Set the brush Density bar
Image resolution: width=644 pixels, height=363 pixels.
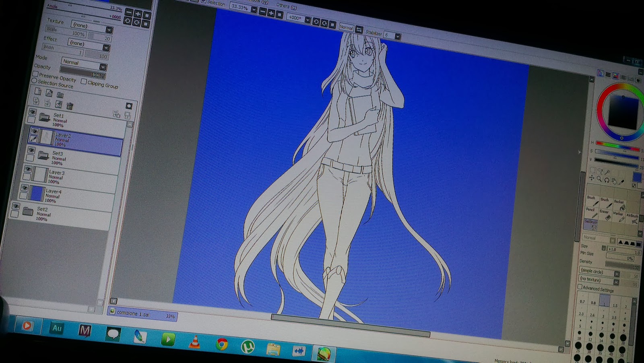click(623, 266)
